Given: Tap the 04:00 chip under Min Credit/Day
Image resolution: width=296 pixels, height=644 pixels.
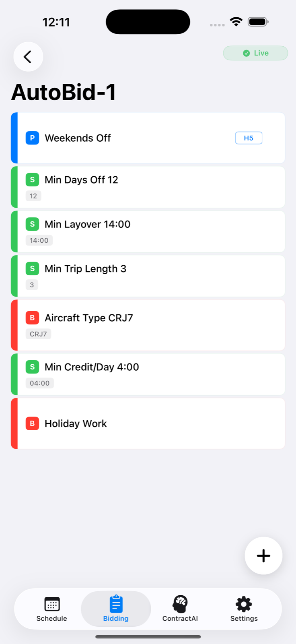Looking at the screenshot, I should (39, 383).
